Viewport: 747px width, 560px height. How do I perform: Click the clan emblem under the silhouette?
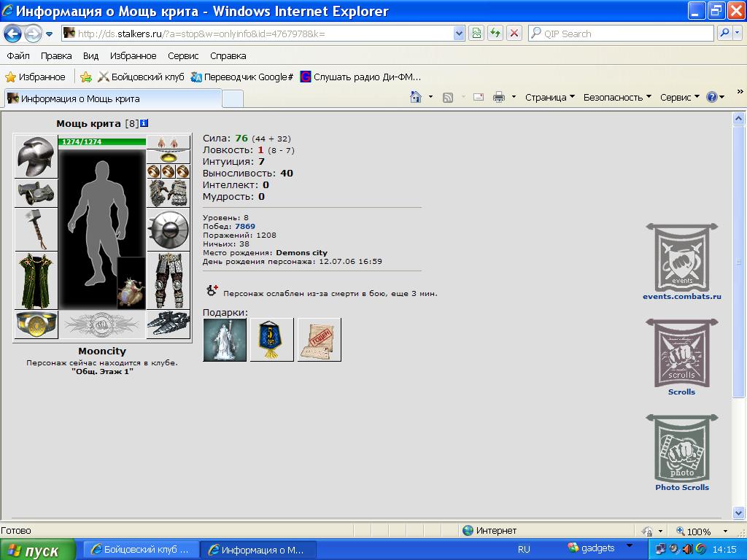tap(102, 324)
